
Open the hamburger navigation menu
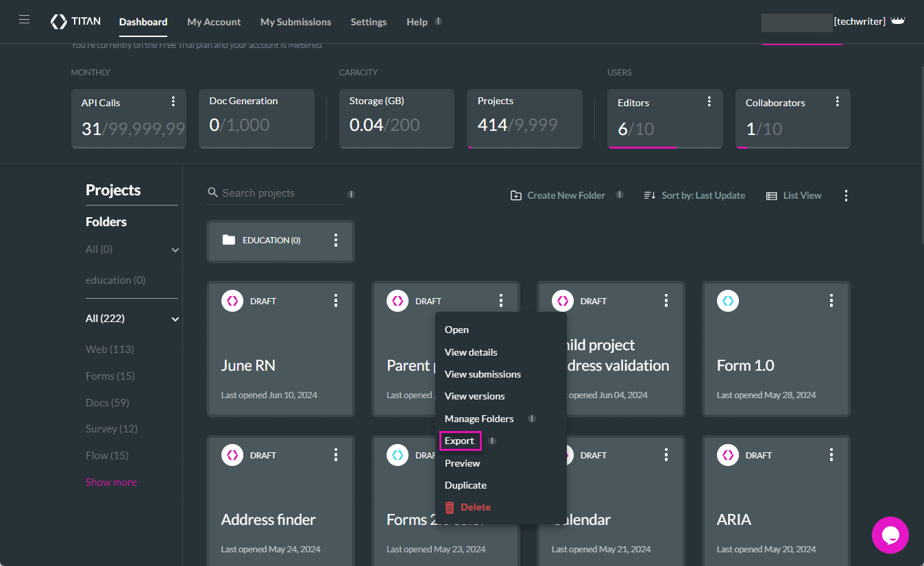tap(24, 19)
